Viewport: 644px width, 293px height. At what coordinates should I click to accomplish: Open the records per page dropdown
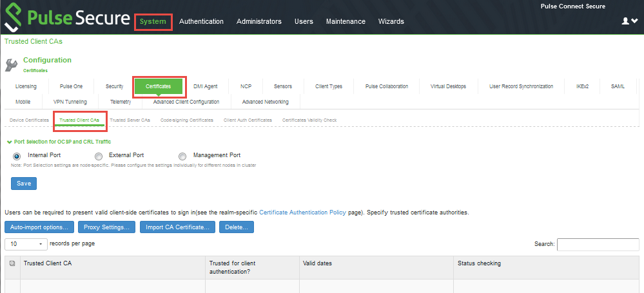point(26,244)
